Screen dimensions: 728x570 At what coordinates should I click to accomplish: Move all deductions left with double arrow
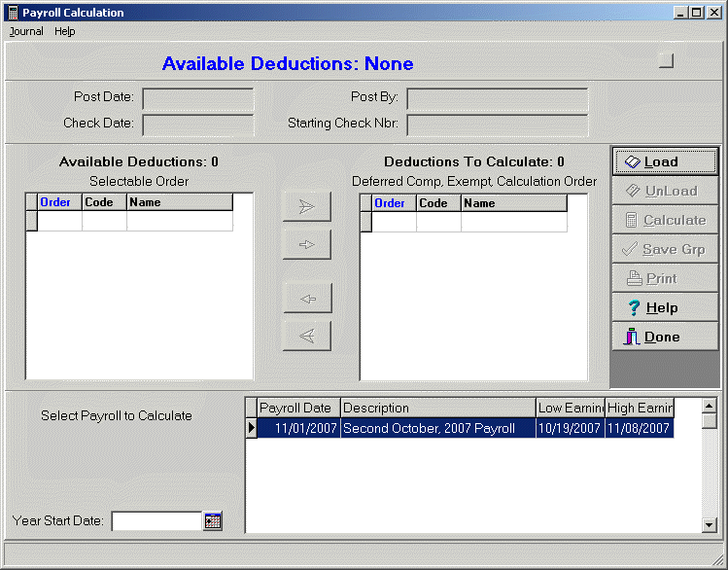[x=307, y=336]
